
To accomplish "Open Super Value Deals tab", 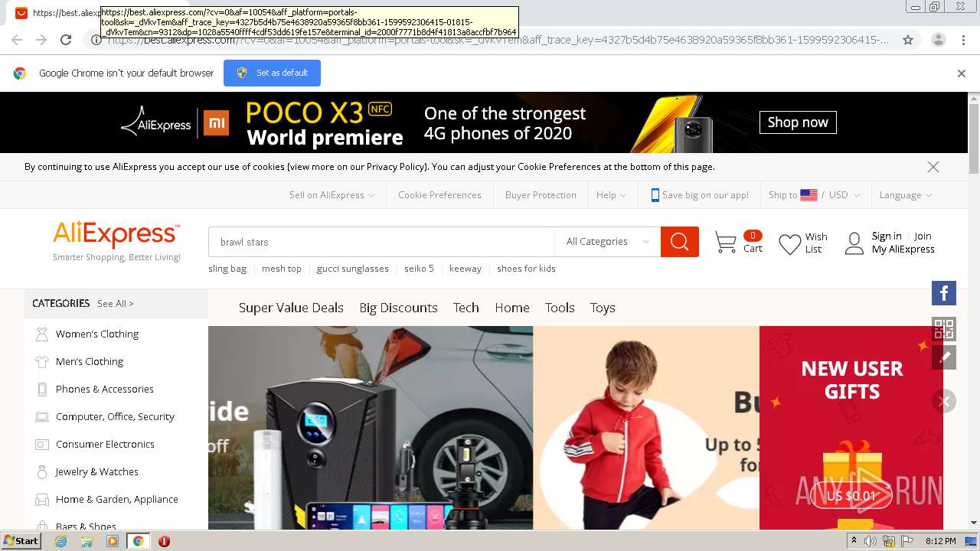I will [x=291, y=308].
